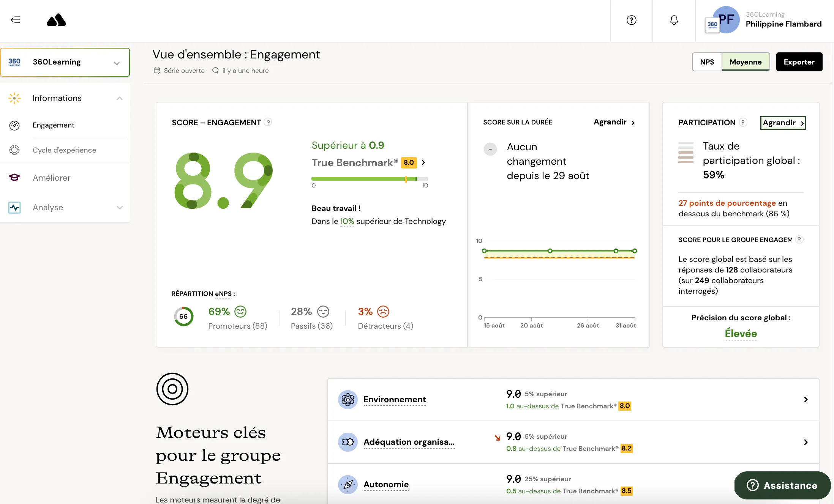Expand the Analyse section chevron

120,208
